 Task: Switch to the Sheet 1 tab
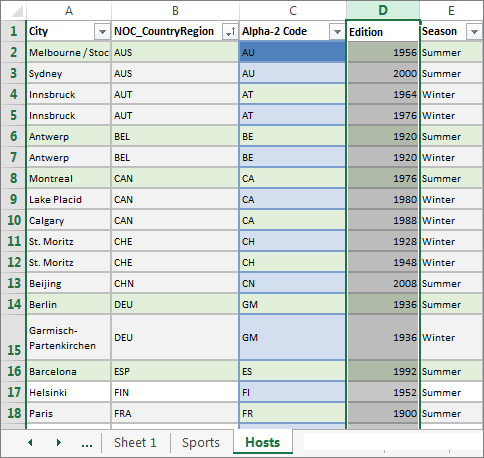(135, 443)
